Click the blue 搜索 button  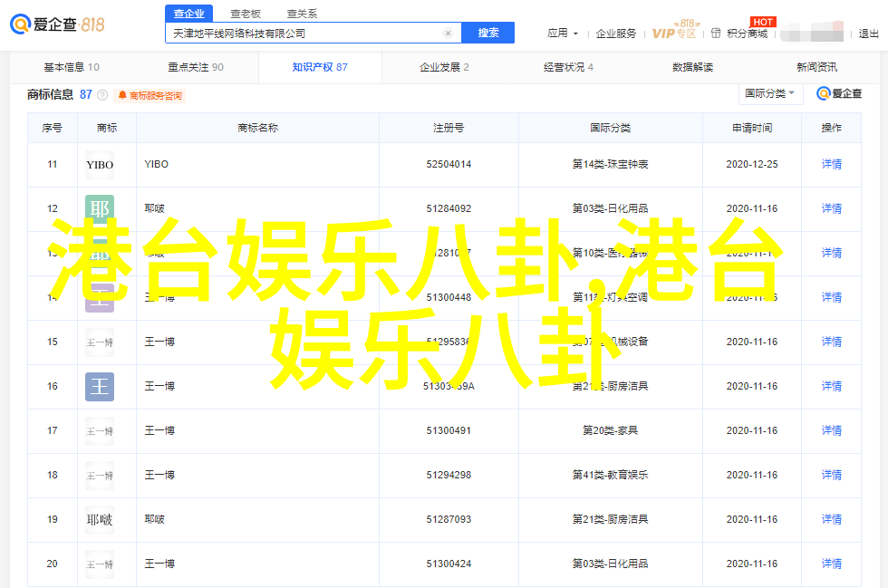pyautogui.click(x=488, y=33)
